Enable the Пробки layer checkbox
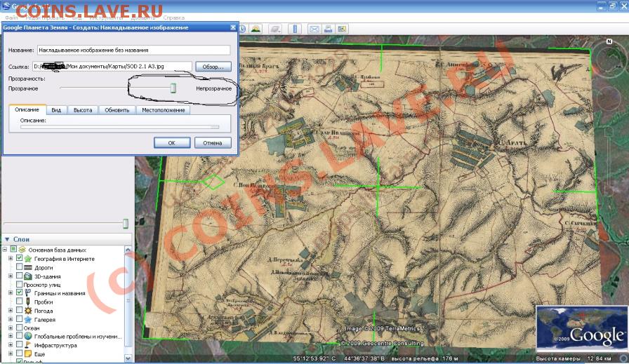629x364 pixels. [x=19, y=302]
